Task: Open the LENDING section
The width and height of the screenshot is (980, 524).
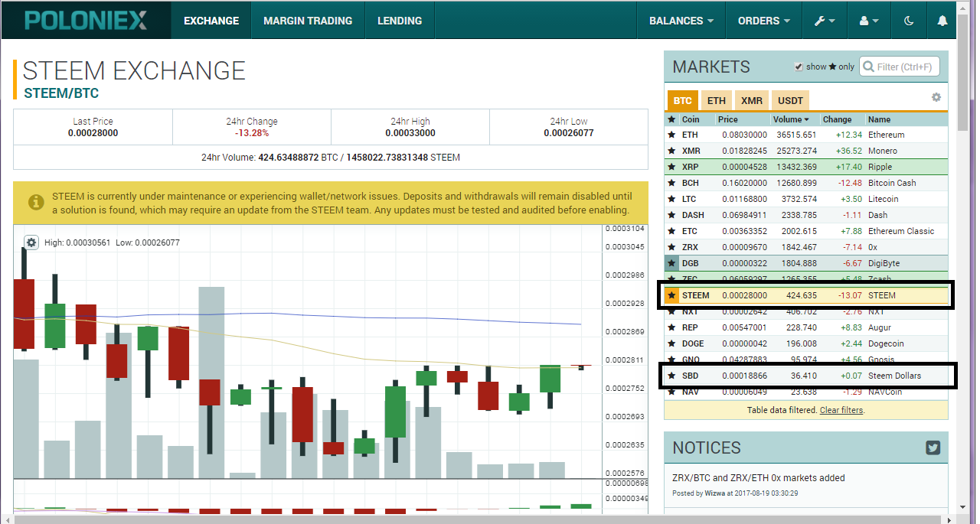Action: pos(400,21)
